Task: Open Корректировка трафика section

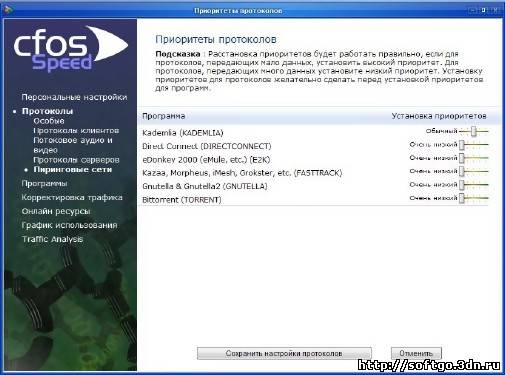Action: pyautogui.click(x=72, y=197)
